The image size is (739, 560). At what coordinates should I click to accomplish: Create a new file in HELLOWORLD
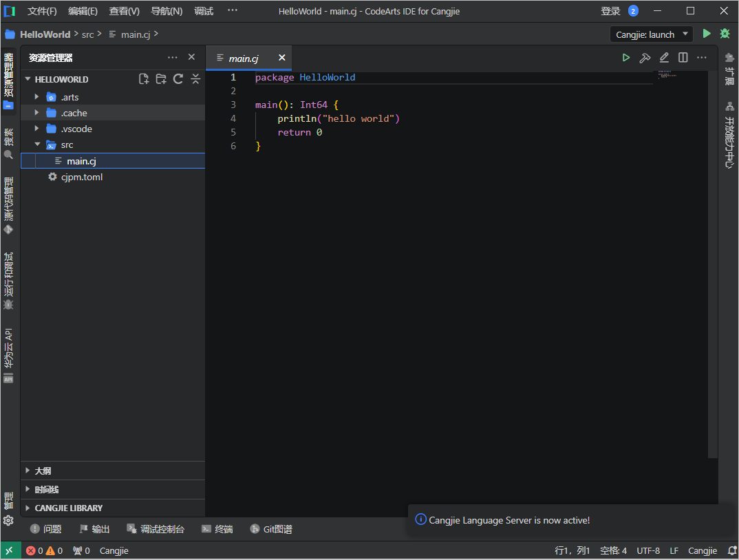(x=144, y=78)
